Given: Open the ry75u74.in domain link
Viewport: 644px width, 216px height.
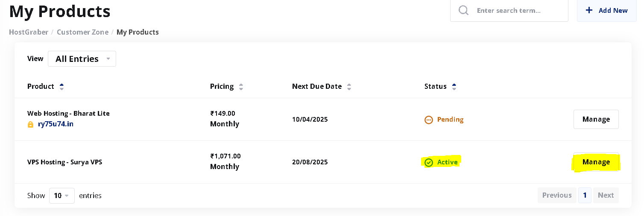Looking at the screenshot, I should [56, 124].
